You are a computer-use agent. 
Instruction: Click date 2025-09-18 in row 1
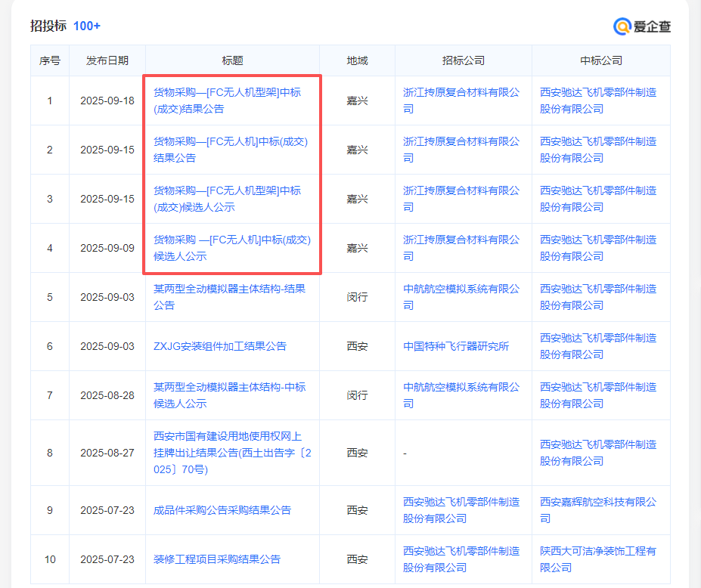click(x=107, y=101)
